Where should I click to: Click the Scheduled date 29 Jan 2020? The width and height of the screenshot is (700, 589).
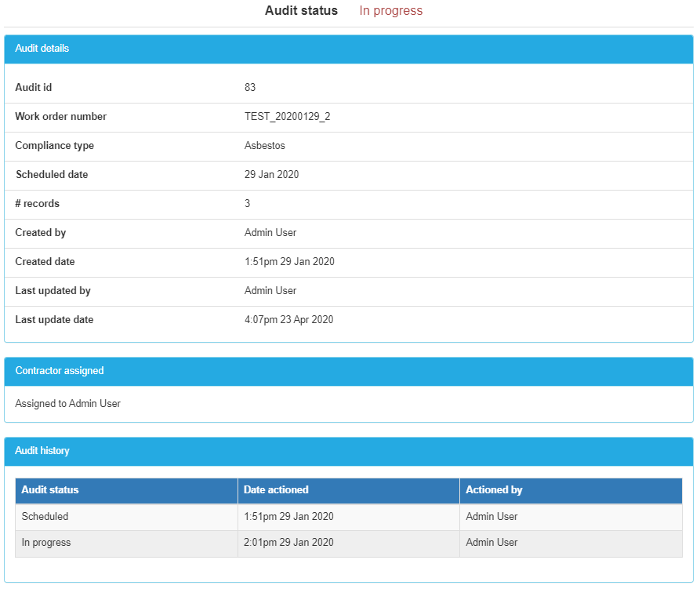click(272, 174)
